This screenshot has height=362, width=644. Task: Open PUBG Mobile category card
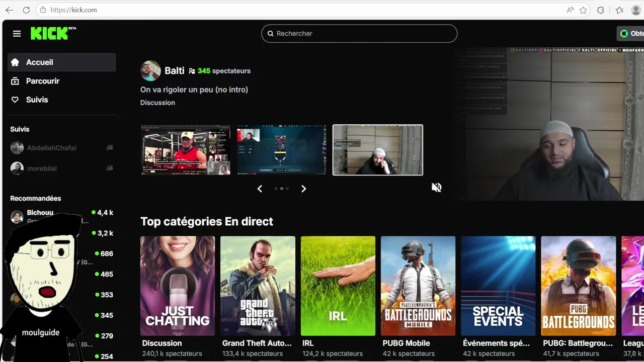pos(418,286)
